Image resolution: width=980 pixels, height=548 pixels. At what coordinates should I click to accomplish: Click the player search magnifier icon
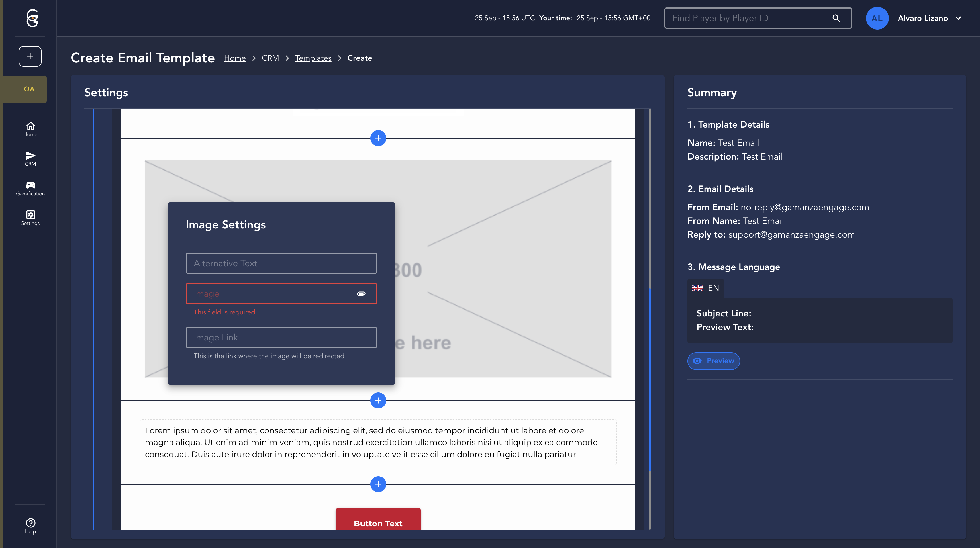pyautogui.click(x=836, y=18)
